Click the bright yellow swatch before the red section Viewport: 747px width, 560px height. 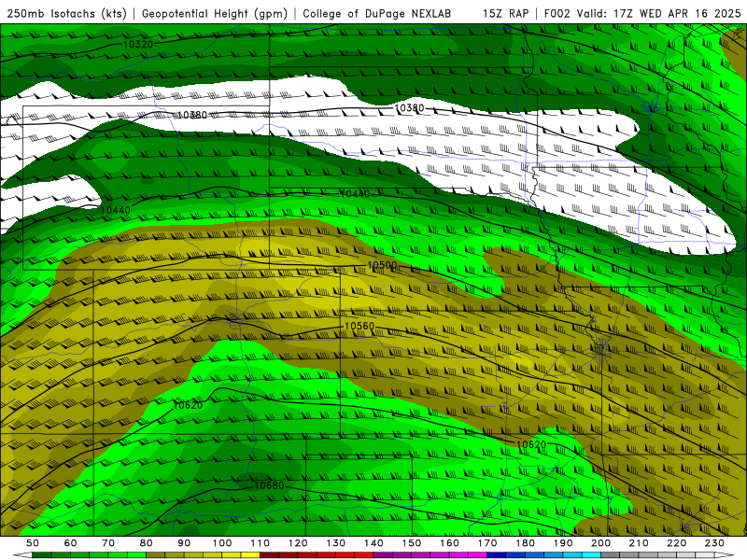[250, 555]
